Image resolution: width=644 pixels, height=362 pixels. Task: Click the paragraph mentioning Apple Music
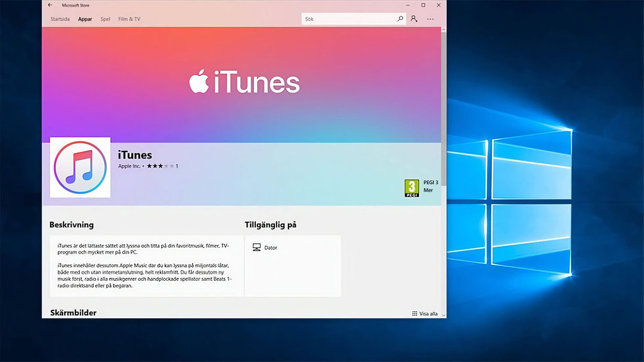[x=145, y=275]
